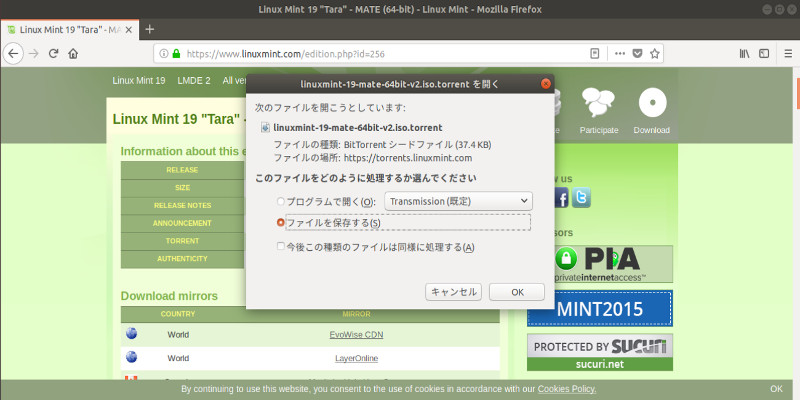The image size is (800, 400).
Task: Open Firefox hamburger menu
Action: tap(788, 54)
